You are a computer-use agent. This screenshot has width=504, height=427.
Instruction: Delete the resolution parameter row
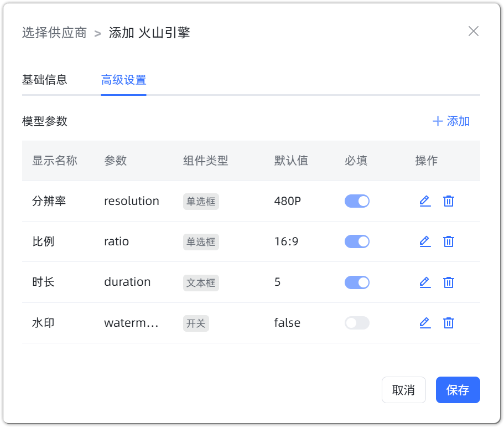pyautogui.click(x=449, y=201)
